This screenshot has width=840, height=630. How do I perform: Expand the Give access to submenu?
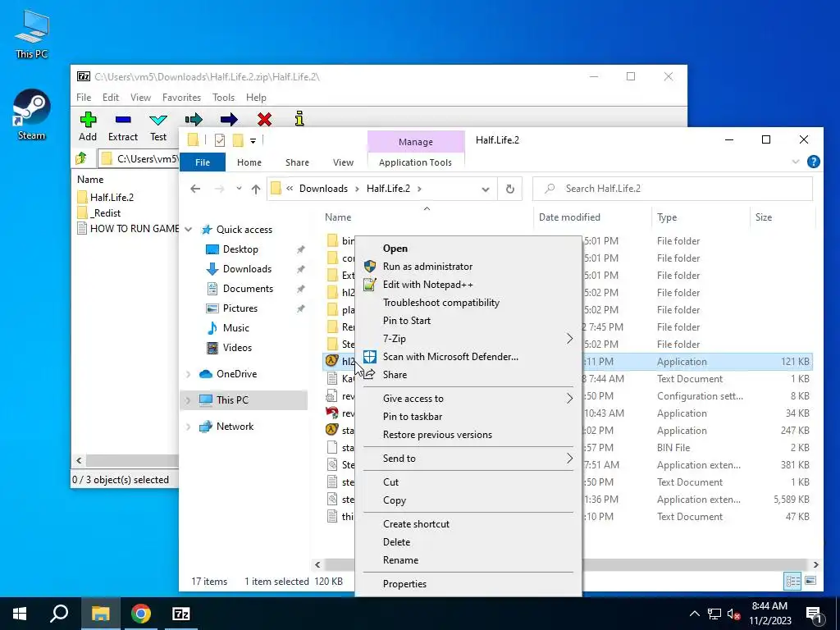(x=468, y=399)
